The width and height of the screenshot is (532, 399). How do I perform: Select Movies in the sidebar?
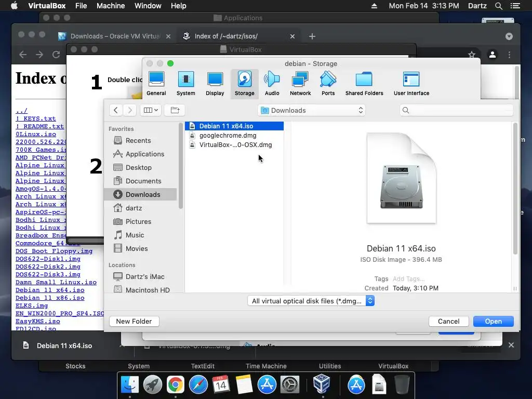[140, 249]
